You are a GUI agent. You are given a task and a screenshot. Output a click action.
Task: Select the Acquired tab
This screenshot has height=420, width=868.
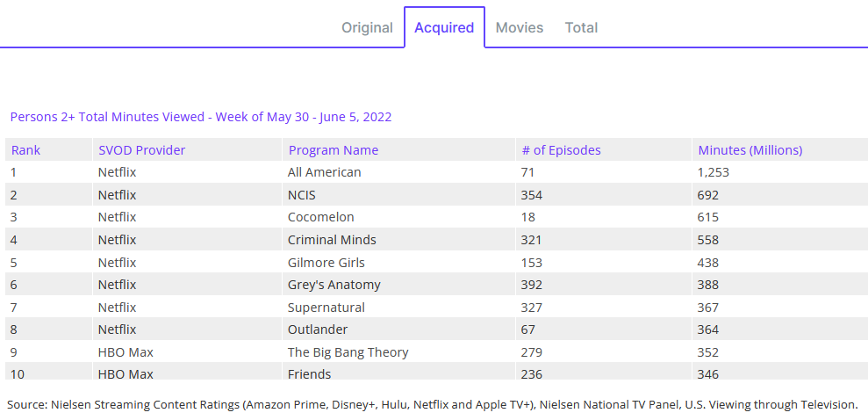tap(444, 28)
